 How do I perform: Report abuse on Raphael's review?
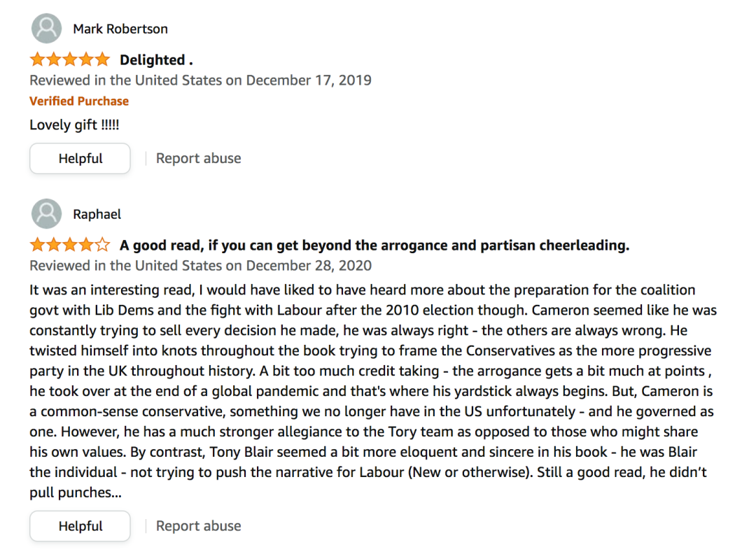pyautogui.click(x=198, y=525)
